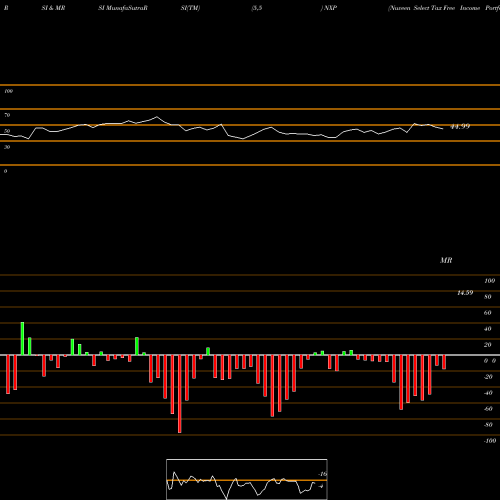The height and width of the screenshot is (500, 500).
Task: Click the last red bar of MR histogram
Action: pos(444,362)
